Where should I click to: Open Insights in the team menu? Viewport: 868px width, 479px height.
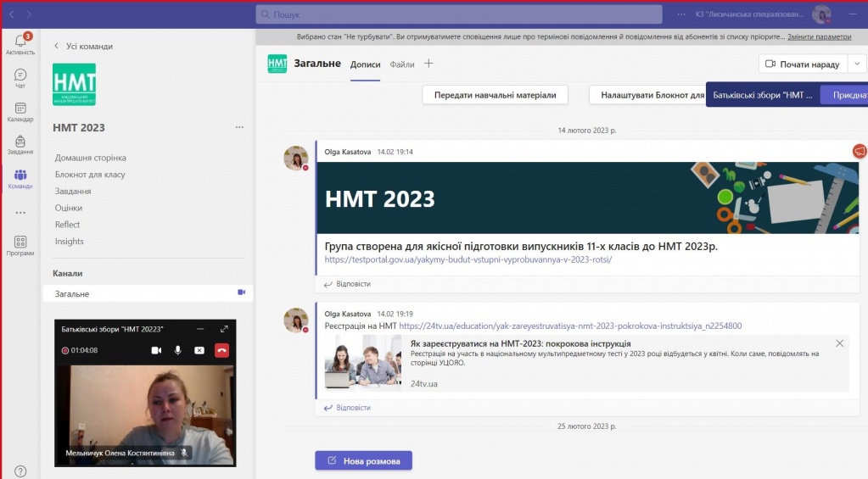coord(70,241)
